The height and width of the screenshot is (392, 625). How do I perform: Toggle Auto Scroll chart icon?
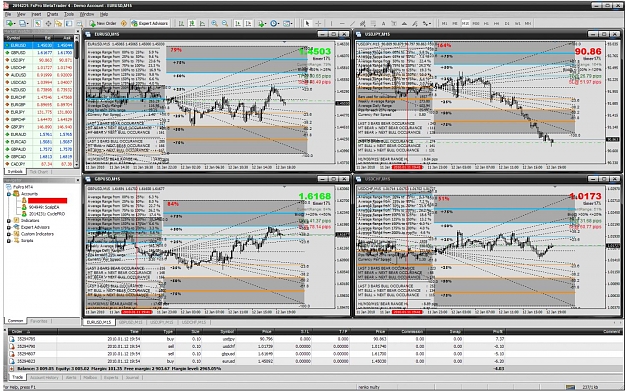click(238, 24)
